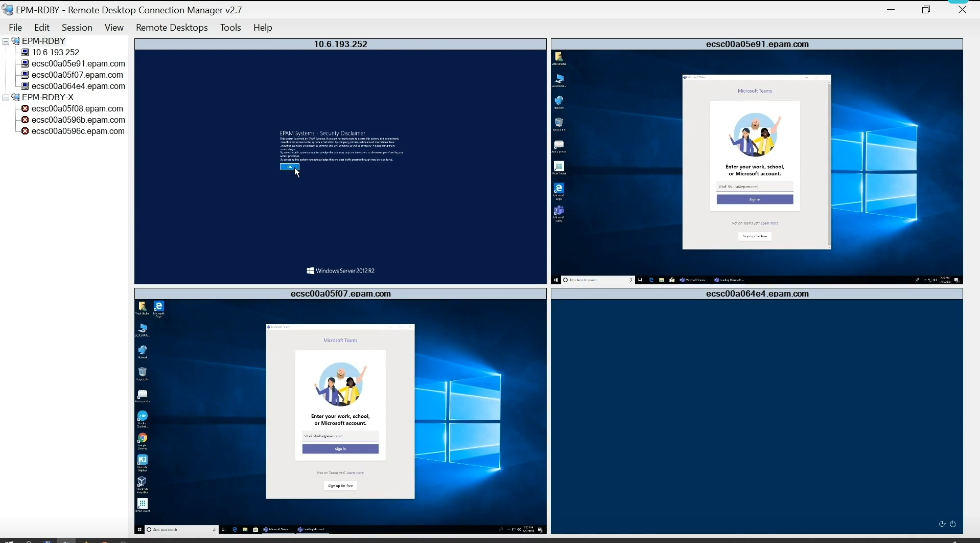Click OK on the EPAM Security Disclaimer
Image resolution: width=980 pixels, height=543 pixels.
click(290, 167)
